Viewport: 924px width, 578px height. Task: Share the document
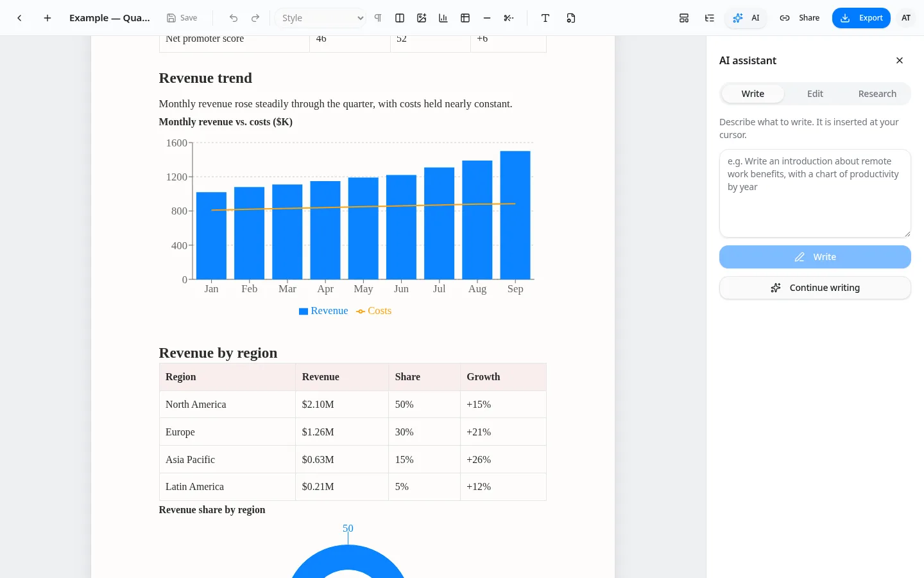(800, 18)
